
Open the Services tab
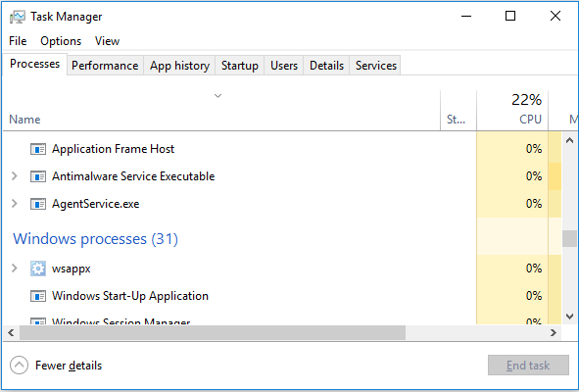pos(375,66)
